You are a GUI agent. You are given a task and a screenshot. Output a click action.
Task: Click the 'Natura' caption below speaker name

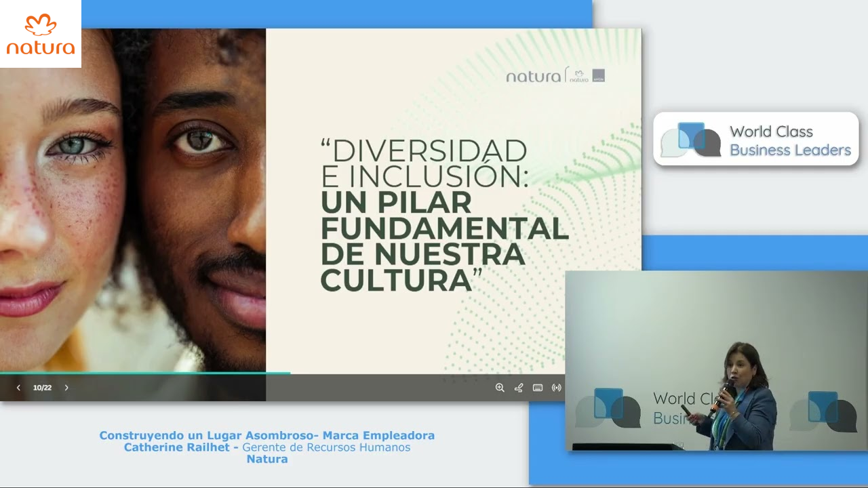pyautogui.click(x=267, y=459)
